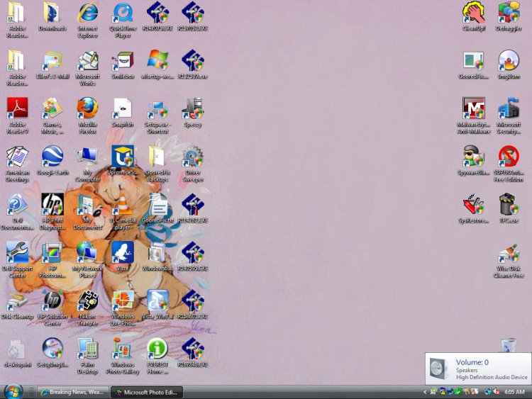Open American Greetings shortcut

point(17,164)
